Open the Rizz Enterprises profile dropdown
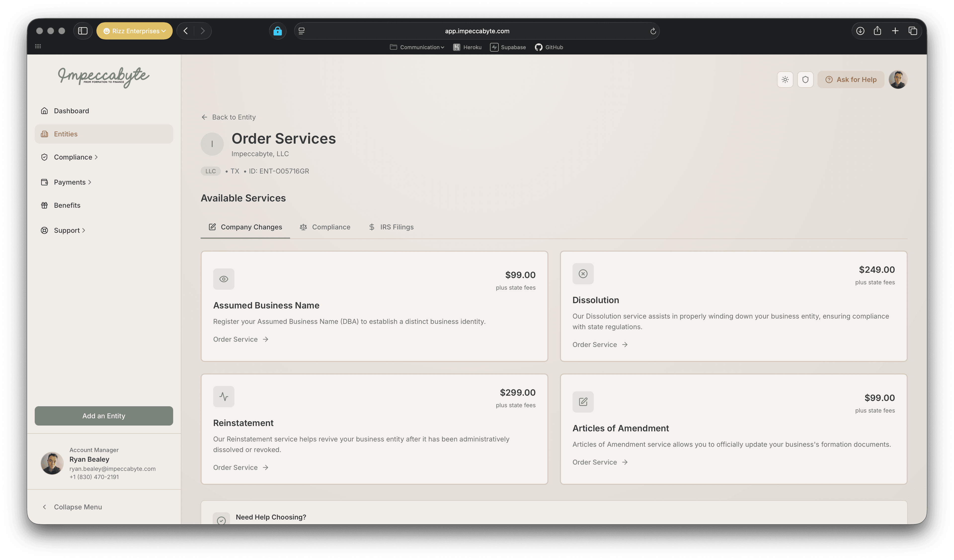The image size is (954, 560). tap(134, 31)
